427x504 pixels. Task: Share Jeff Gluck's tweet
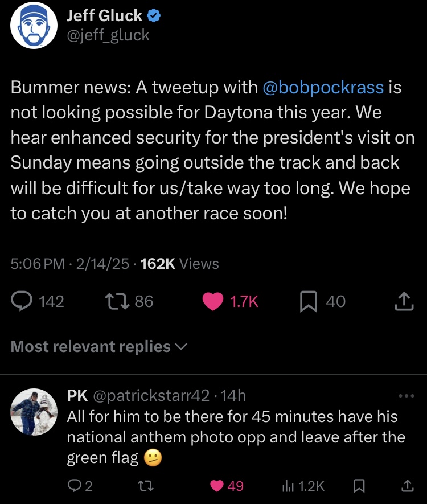coord(403,301)
